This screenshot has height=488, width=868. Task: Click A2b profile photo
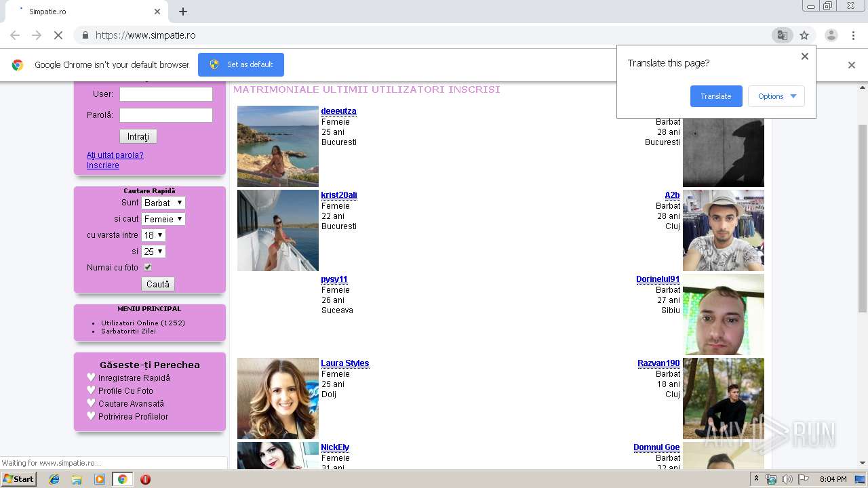click(724, 230)
